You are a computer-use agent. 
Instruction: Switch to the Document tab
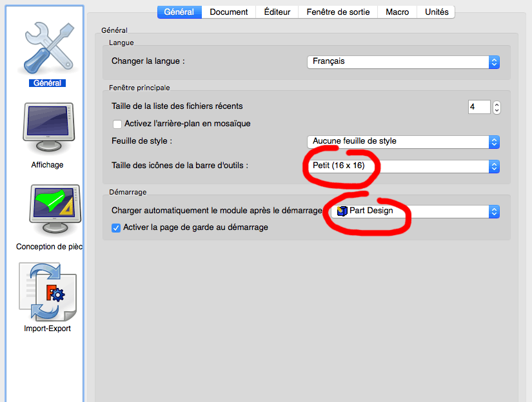[229, 12]
